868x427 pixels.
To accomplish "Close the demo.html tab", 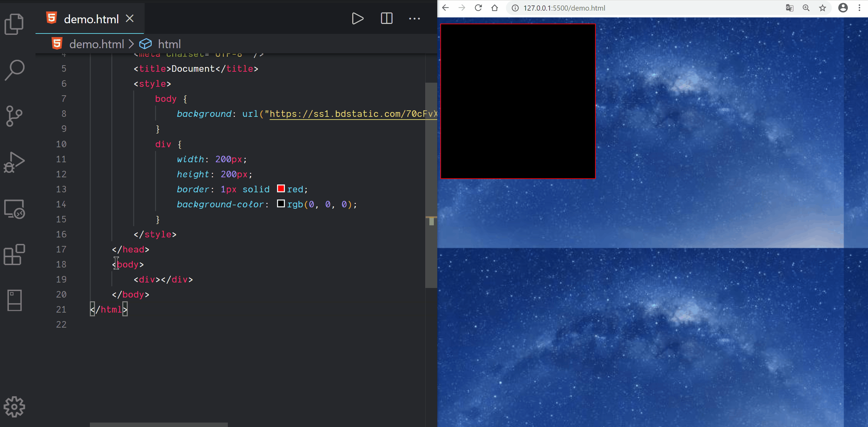I will 130,18.
